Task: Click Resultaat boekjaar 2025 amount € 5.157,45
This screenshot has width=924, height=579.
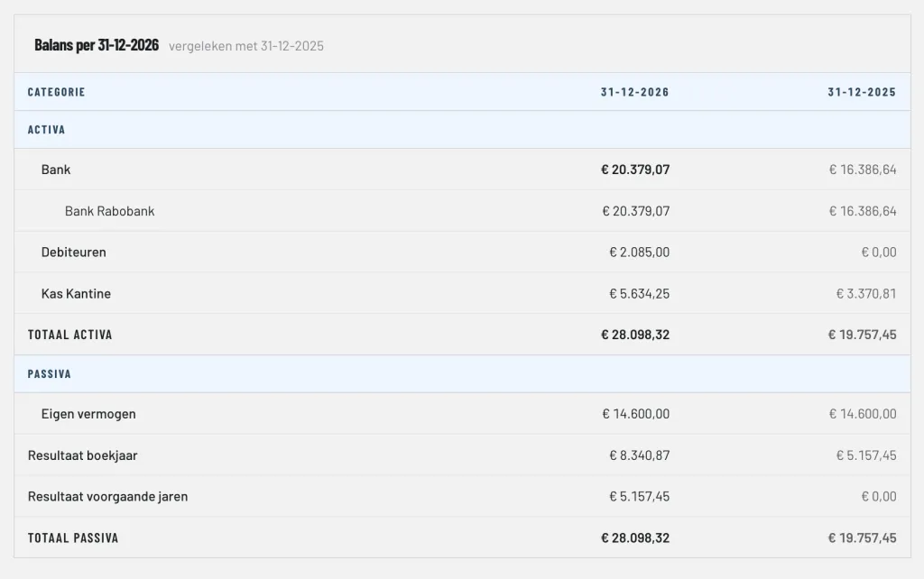Action: (x=866, y=455)
